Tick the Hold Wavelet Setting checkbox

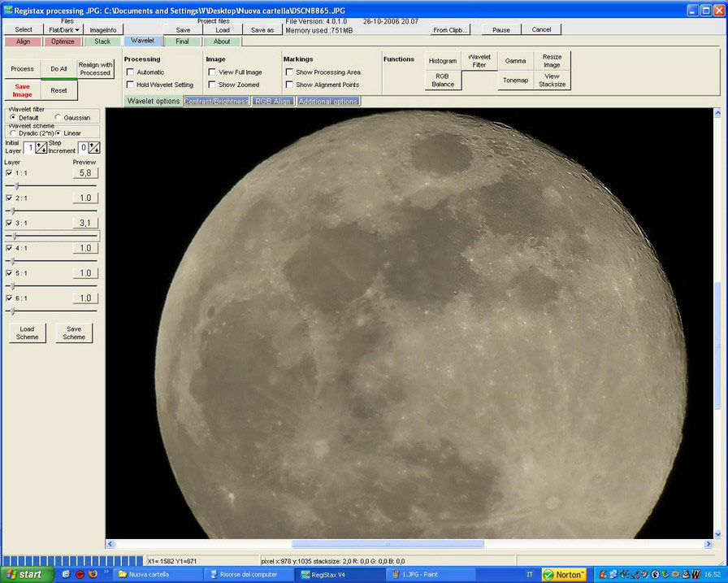pyautogui.click(x=131, y=85)
